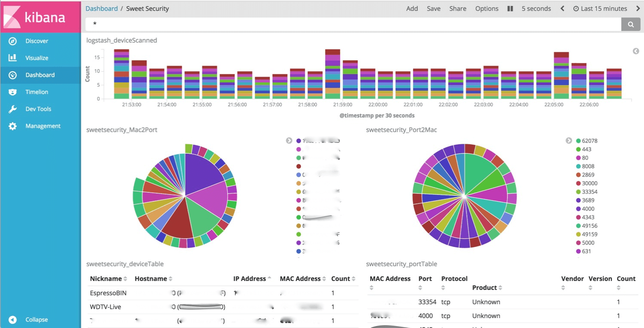
Task: Click the EspressoBIN nickname cell
Action: [x=108, y=293]
